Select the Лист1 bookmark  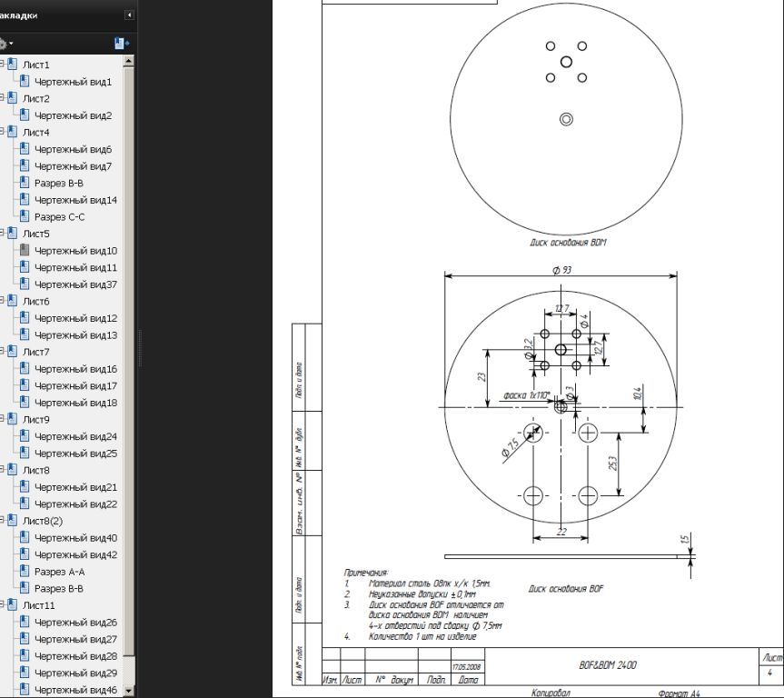(x=36, y=65)
